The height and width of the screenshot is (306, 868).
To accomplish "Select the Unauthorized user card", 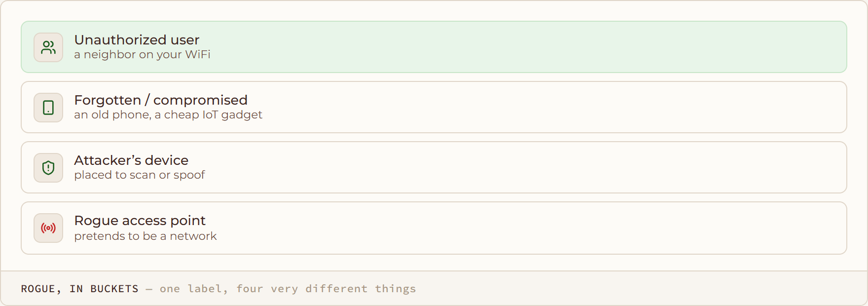I will click(434, 47).
